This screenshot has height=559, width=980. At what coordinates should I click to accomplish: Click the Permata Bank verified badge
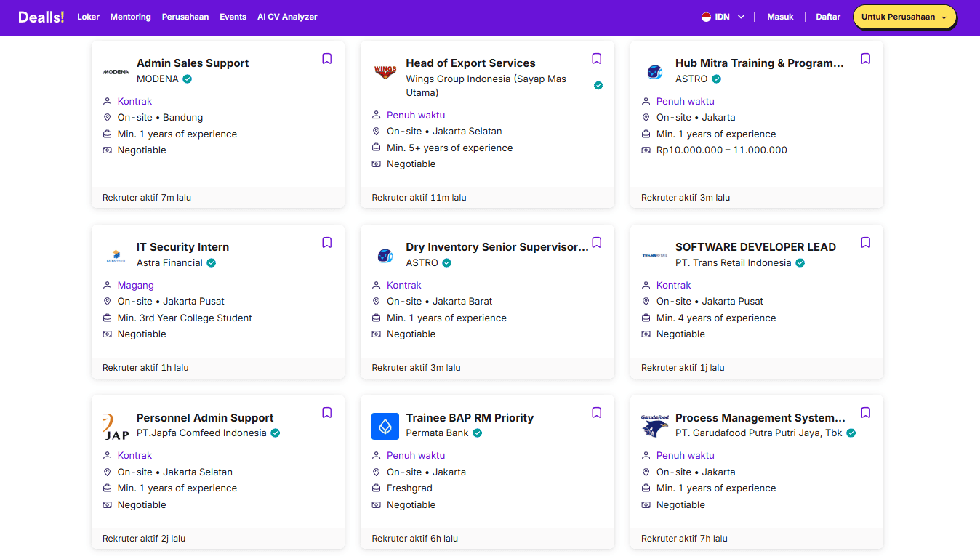point(478,433)
